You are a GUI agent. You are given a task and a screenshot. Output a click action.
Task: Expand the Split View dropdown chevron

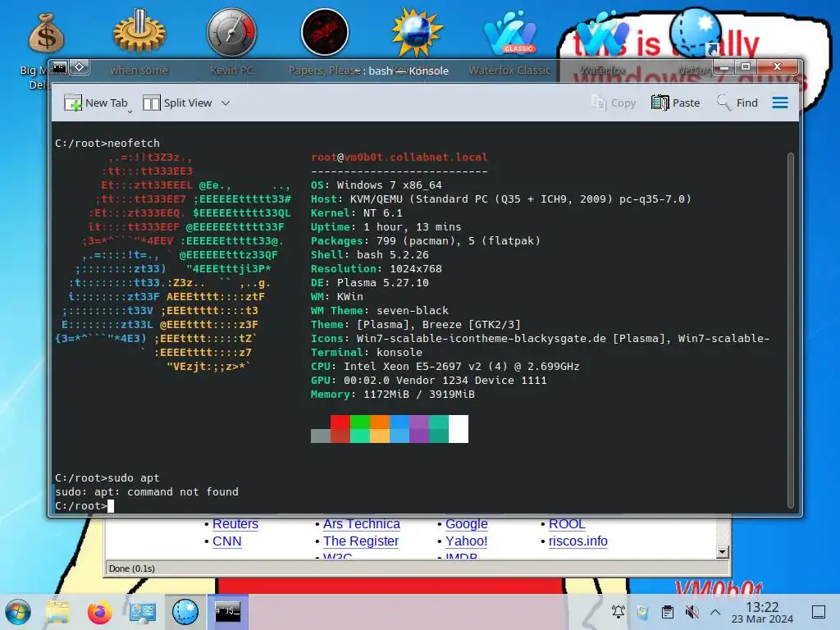[x=226, y=103]
